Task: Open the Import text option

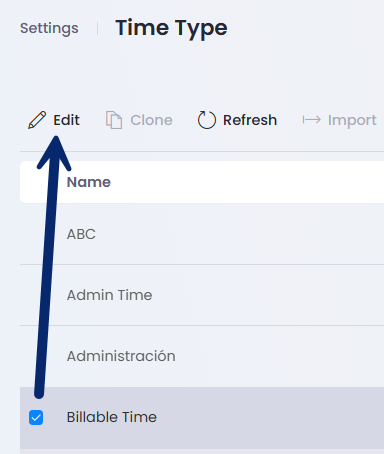Action: point(352,121)
